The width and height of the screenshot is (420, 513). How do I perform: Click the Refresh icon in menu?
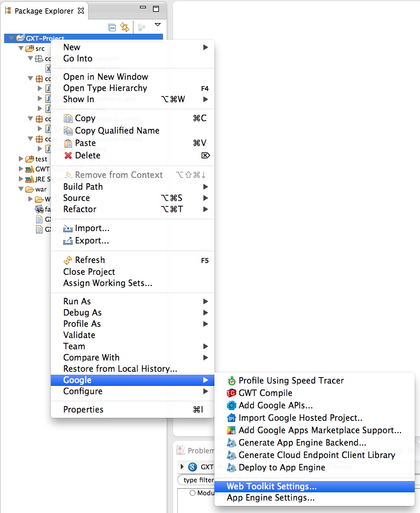click(68, 260)
